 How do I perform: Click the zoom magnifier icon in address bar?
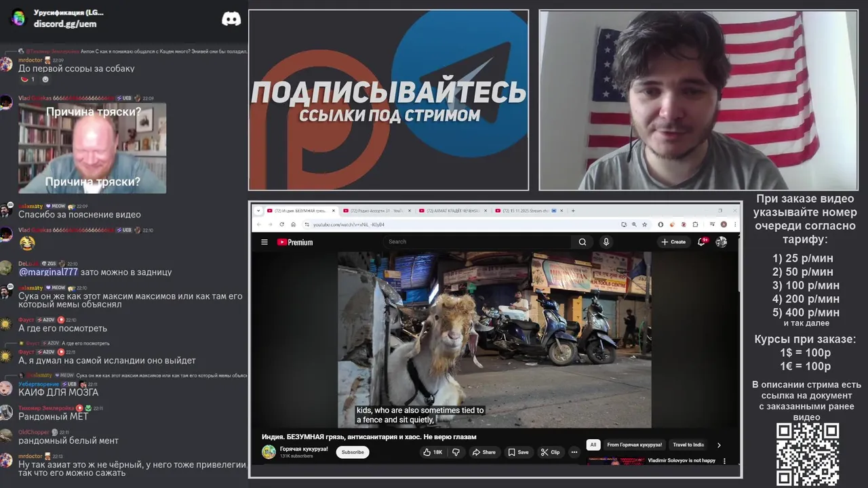coord(634,224)
